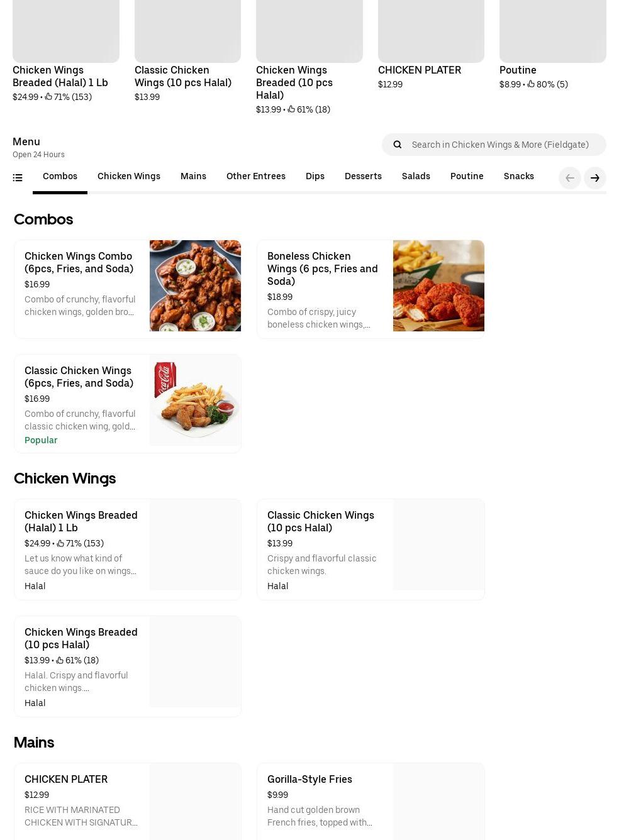Open the Poutine category tab
The height and width of the screenshot is (840, 619).
[467, 176]
